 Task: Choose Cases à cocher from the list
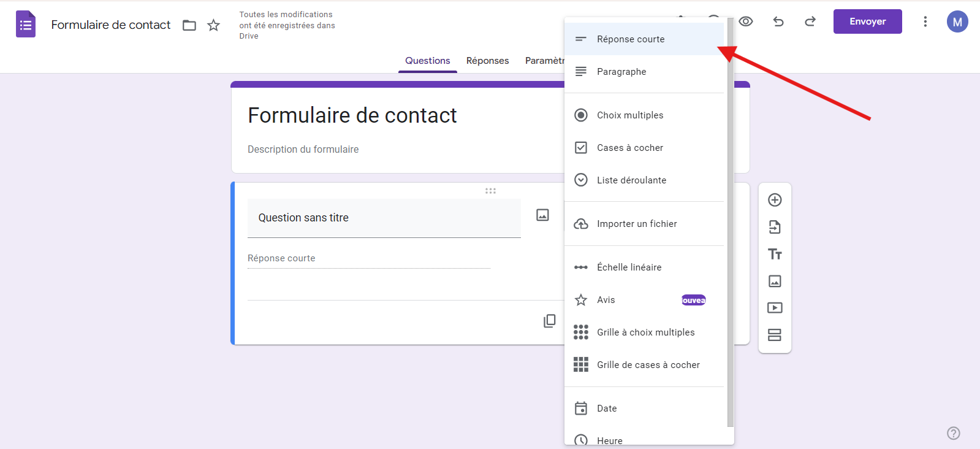630,148
